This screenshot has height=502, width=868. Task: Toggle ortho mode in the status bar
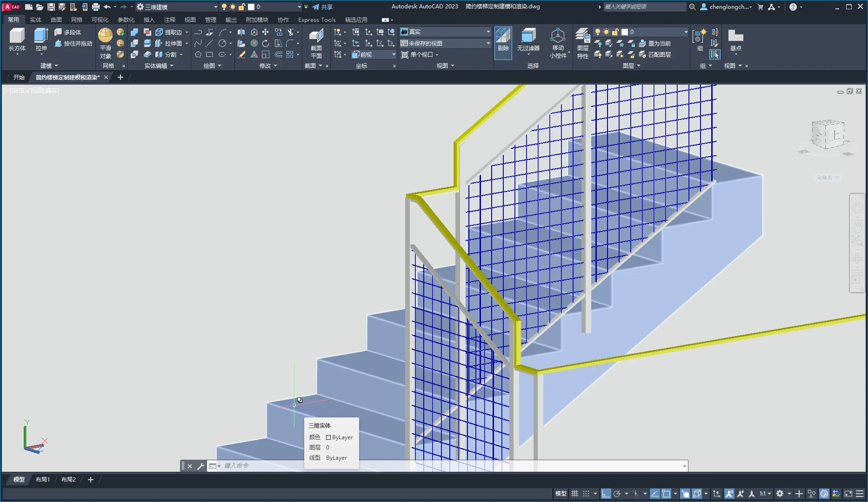[x=606, y=494]
